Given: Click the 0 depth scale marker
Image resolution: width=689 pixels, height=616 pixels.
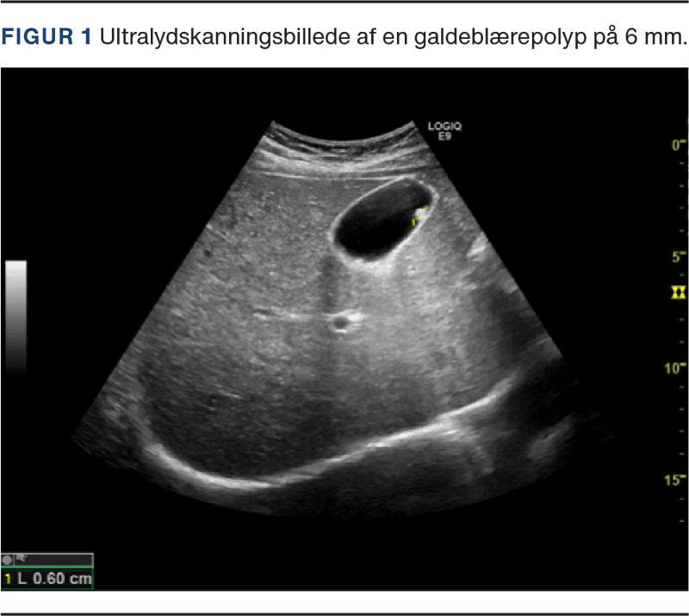Looking at the screenshot, I should (678, 146).
